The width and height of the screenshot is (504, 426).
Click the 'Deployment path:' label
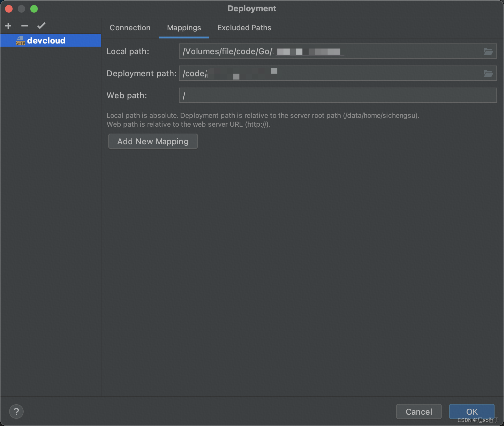(x=141, y=73)
